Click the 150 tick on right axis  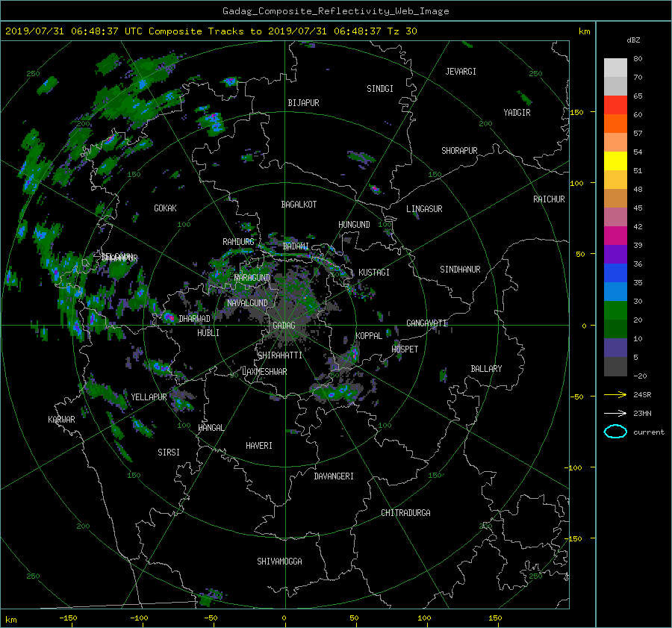point(577,112)
